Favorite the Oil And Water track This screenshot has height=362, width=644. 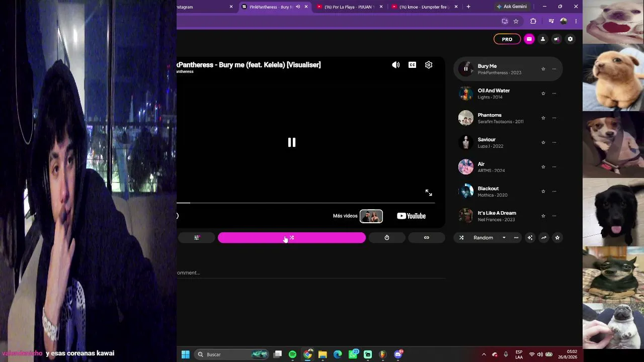[x=543, y=94]
